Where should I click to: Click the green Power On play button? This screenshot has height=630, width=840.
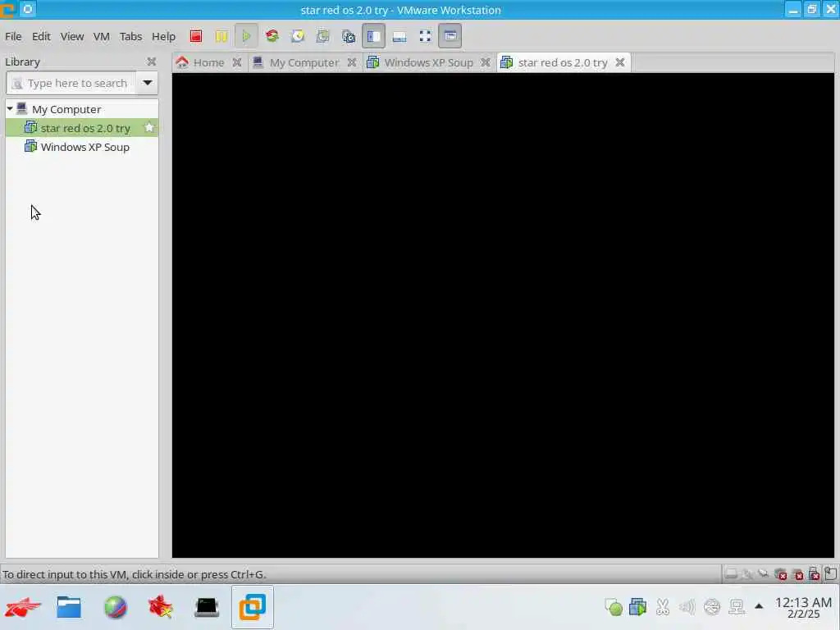click(x=246, y=36)
